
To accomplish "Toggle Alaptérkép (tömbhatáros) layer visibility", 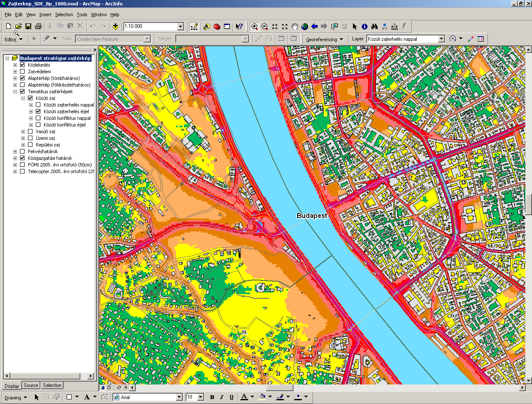I will pos(22,78).
